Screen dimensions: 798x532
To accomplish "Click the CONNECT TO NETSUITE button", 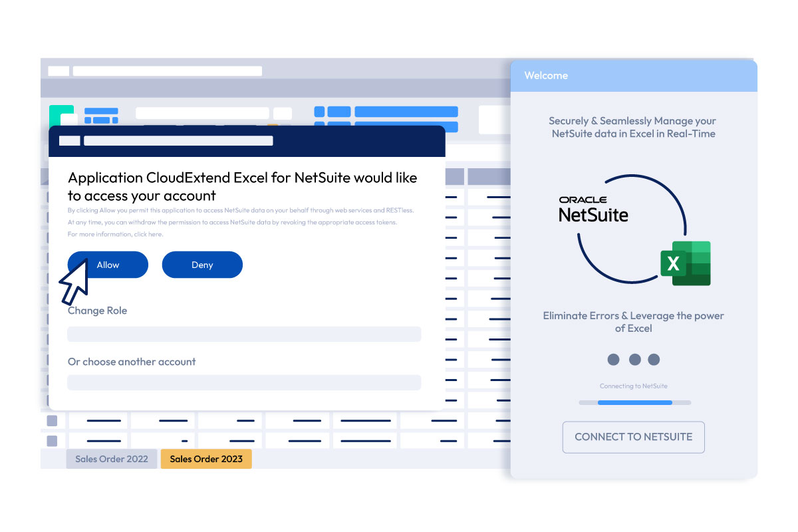I will [x=633, y=437].
